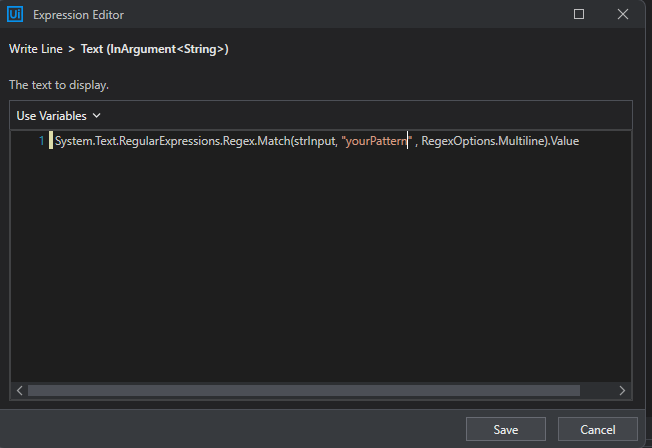Click System.Text.RegularExpressions.Regex.Match in code

(172, 141)
